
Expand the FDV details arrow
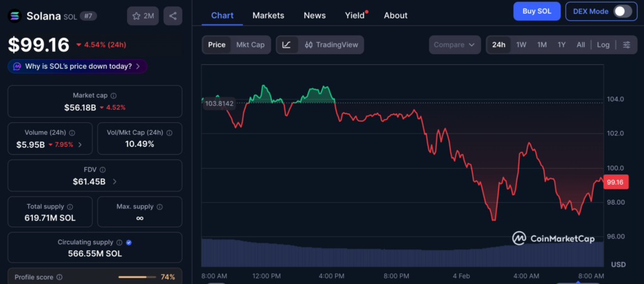[114, 182]
